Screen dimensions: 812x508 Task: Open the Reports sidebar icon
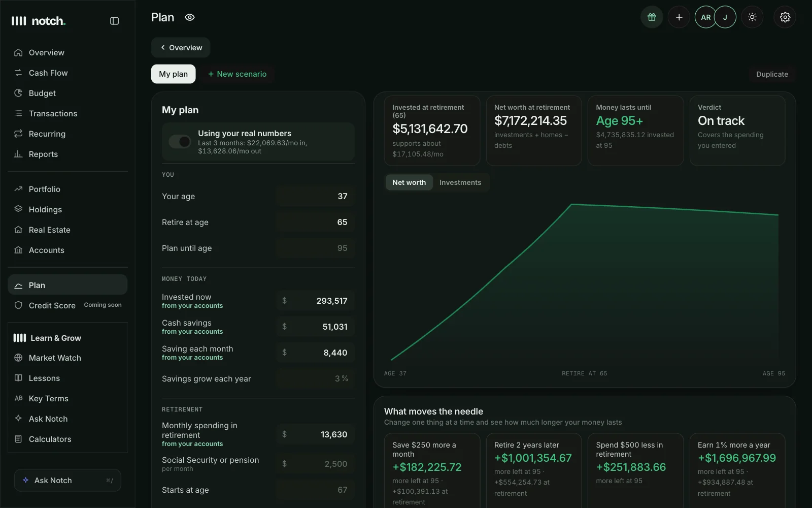coord(18,154)
